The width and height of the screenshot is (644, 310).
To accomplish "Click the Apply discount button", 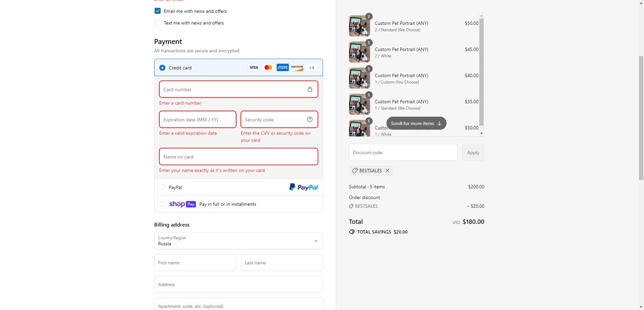I will (x=473, y=153).
